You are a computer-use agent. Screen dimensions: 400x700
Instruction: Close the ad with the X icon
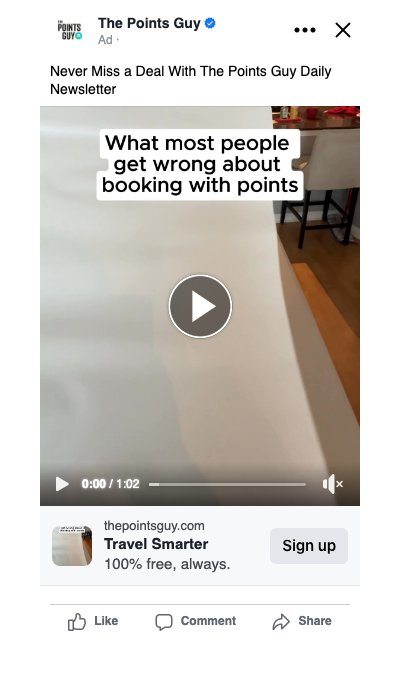tap(343, 30)
